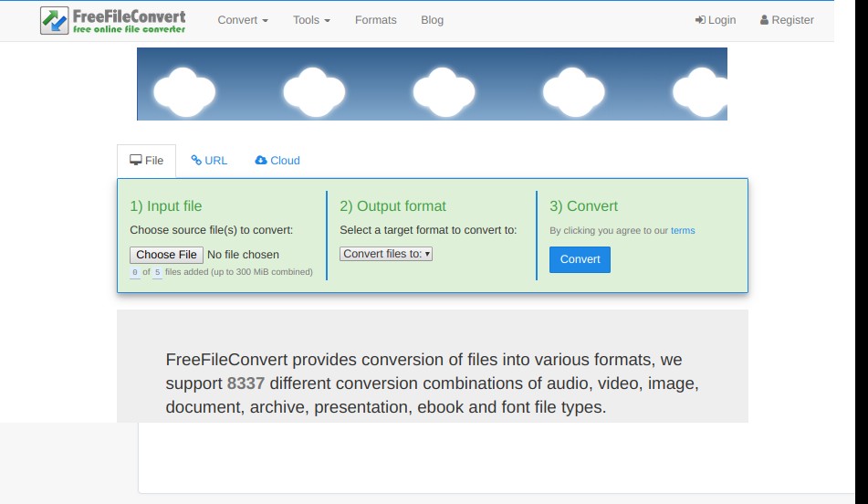Click the Login door icon
This screenshot has width=868, height=504.
tap(700, 20)
